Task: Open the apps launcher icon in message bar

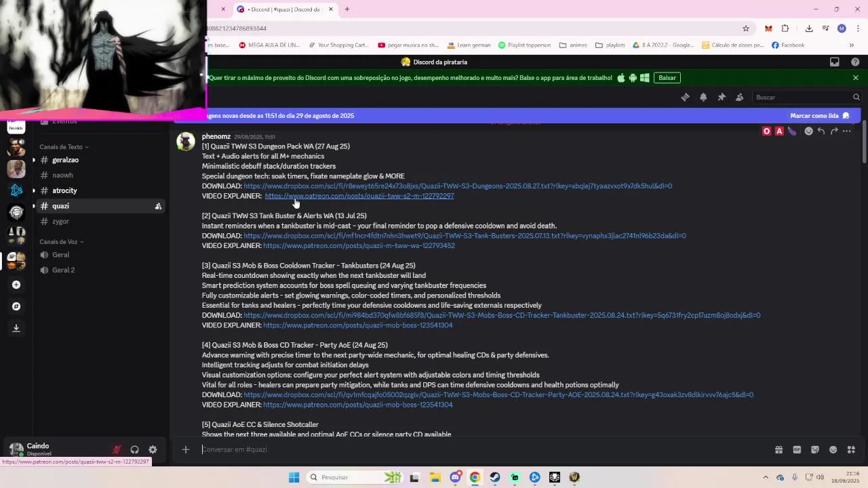Action: coord(852,449)
